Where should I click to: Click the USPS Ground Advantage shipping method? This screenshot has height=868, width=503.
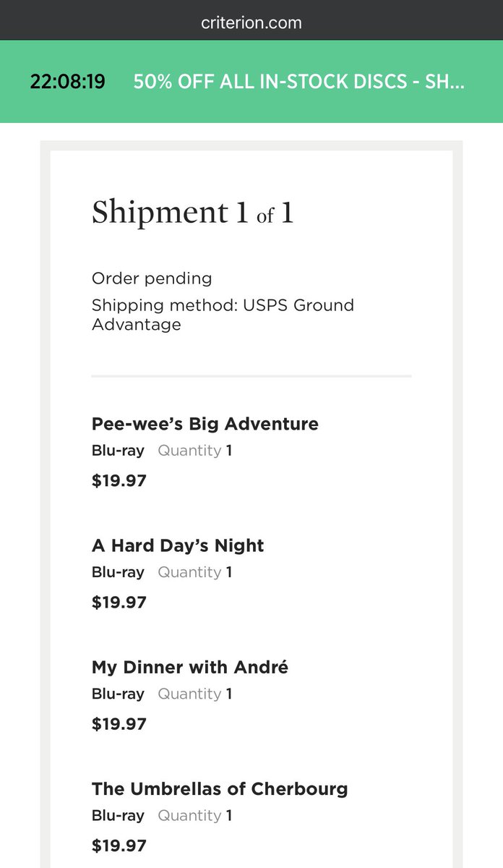[223, 314]
